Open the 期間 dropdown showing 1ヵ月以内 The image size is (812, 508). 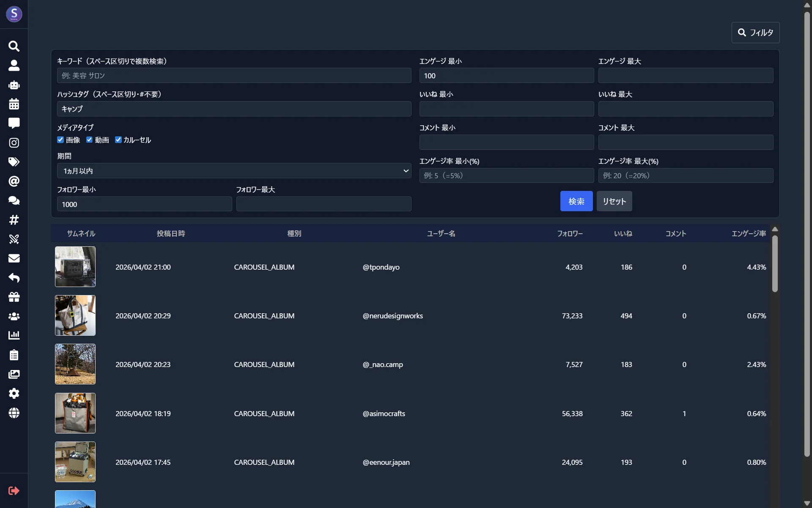pyautogui.click(x=234, y=171)
